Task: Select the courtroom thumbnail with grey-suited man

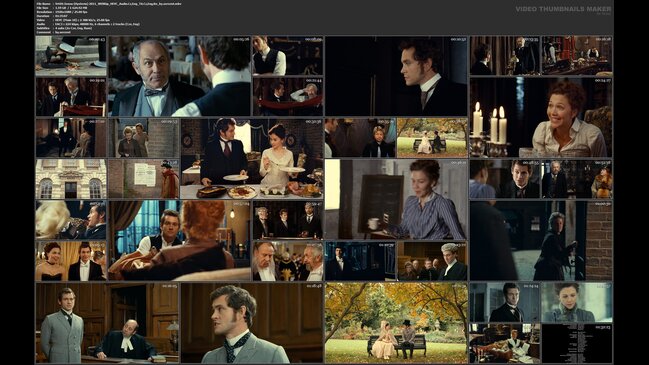Action: (107, 323)
